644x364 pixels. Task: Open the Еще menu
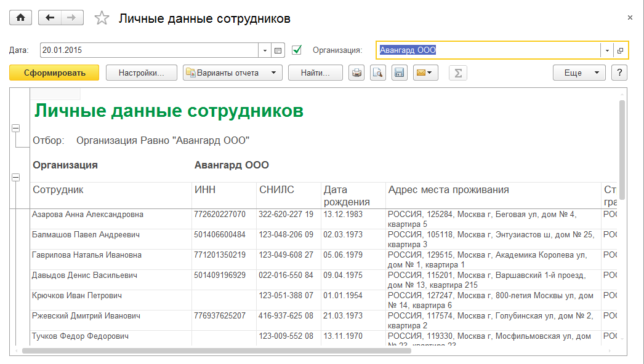coord(579,73)
